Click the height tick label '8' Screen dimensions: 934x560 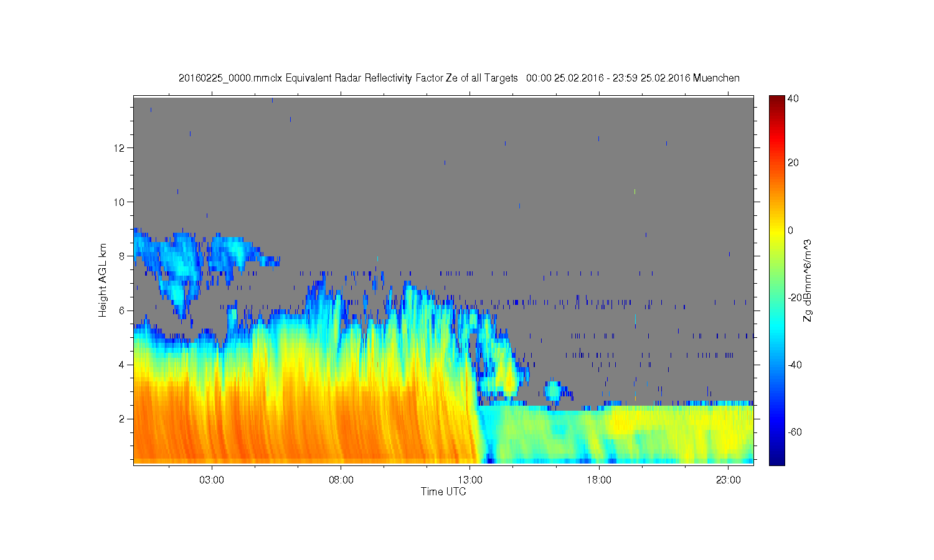[x=123, y=256]
